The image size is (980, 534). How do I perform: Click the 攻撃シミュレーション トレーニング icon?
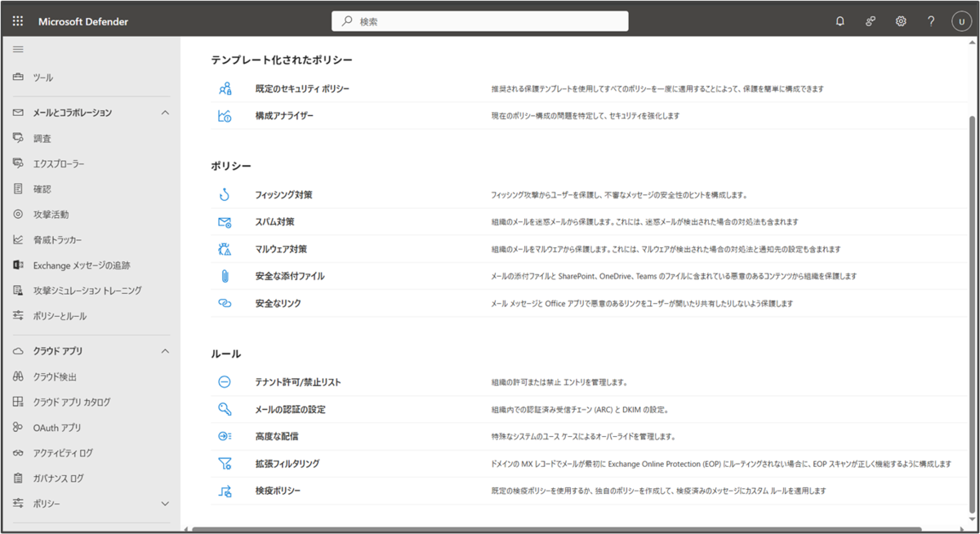tap(18, 291)
